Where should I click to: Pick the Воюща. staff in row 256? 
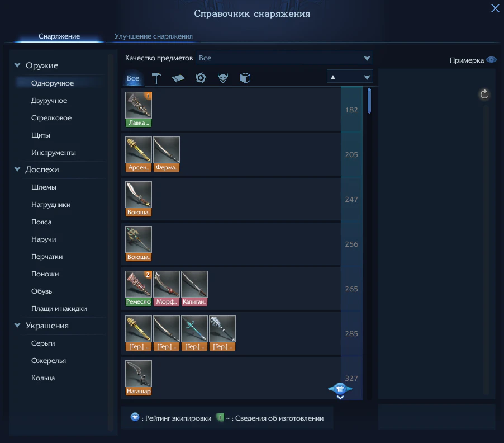coord(139,243)
